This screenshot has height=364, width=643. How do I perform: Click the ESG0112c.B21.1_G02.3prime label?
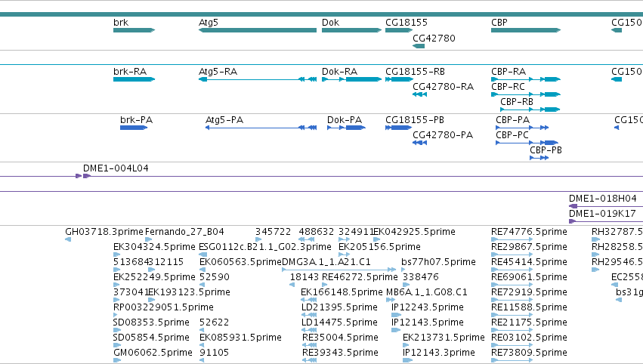pyautogui.click(x=265, y=247)
